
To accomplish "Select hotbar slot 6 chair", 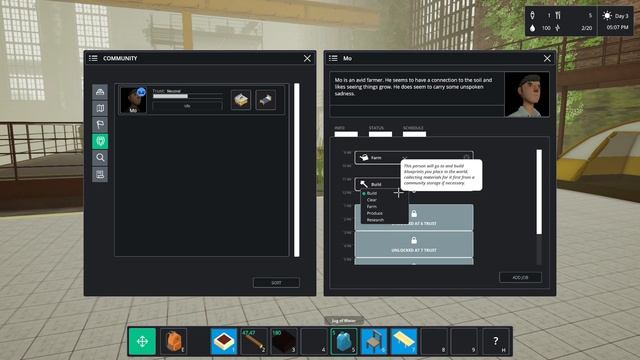I will (x=374, y=341).
